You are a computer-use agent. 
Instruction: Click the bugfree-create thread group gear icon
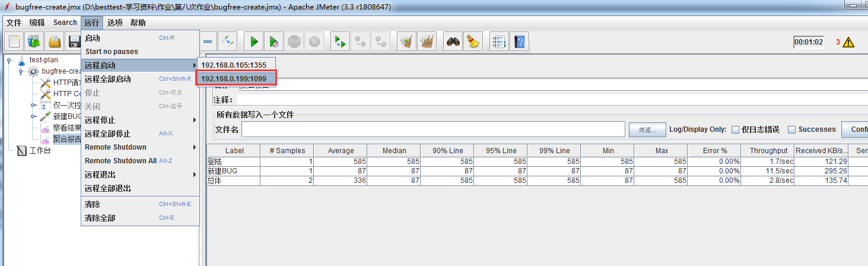[x=33, y=71]
